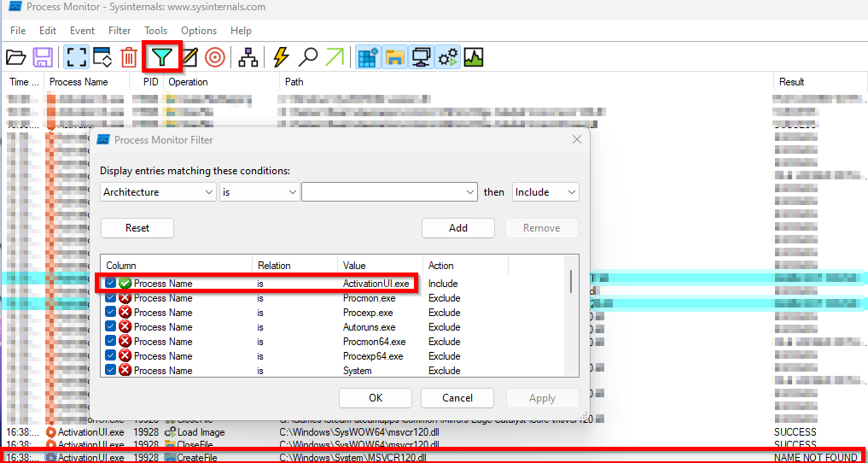
Task: Toggle Show Profiling Events icon
Action: coord(474,57)
